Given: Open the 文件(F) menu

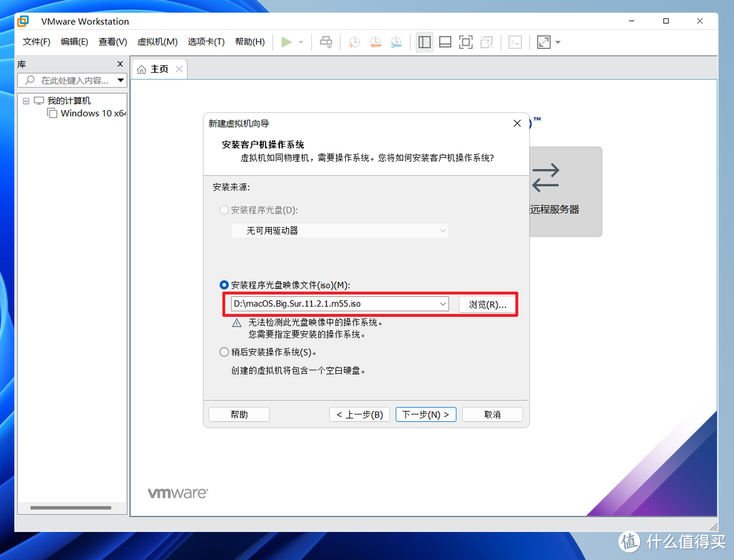Looking at the screenshot, I should (37, 41).
